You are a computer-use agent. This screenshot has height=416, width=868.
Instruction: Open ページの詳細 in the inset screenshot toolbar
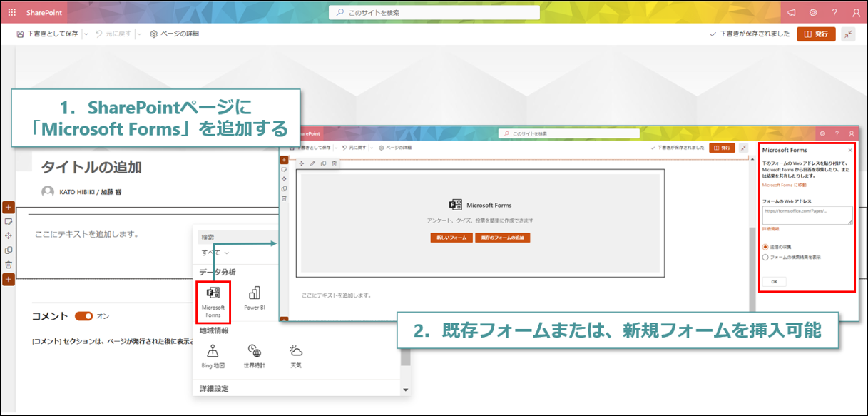(x=395, y=148)
